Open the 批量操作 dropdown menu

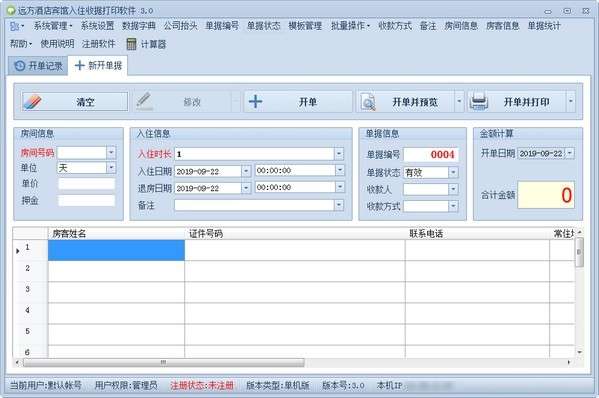point(350,26)
